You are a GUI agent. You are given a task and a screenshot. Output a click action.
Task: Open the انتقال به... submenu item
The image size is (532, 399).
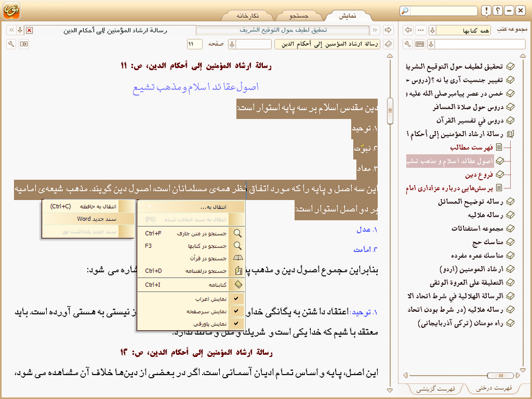click(191, 207)
